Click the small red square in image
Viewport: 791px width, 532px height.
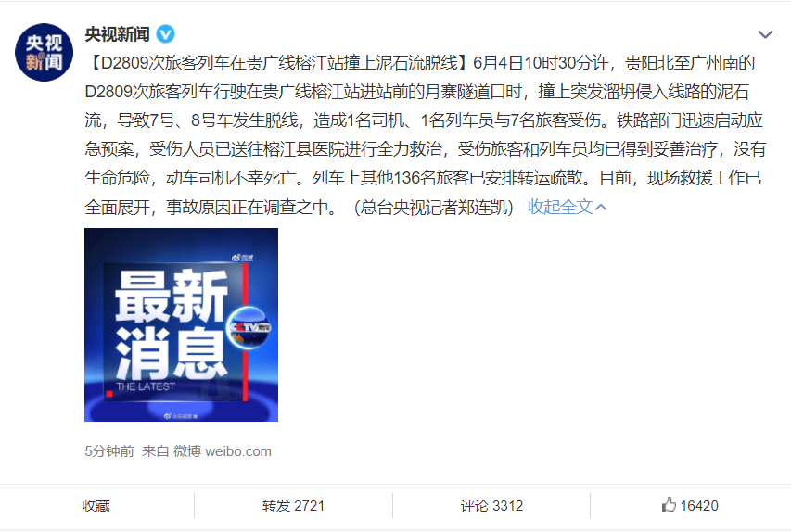click(109, 394)
